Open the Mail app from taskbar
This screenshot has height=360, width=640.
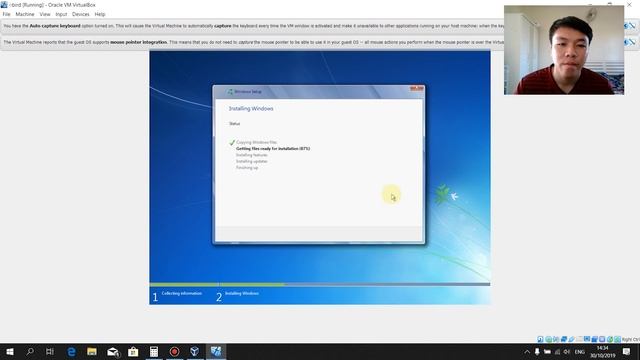point(113,351)
